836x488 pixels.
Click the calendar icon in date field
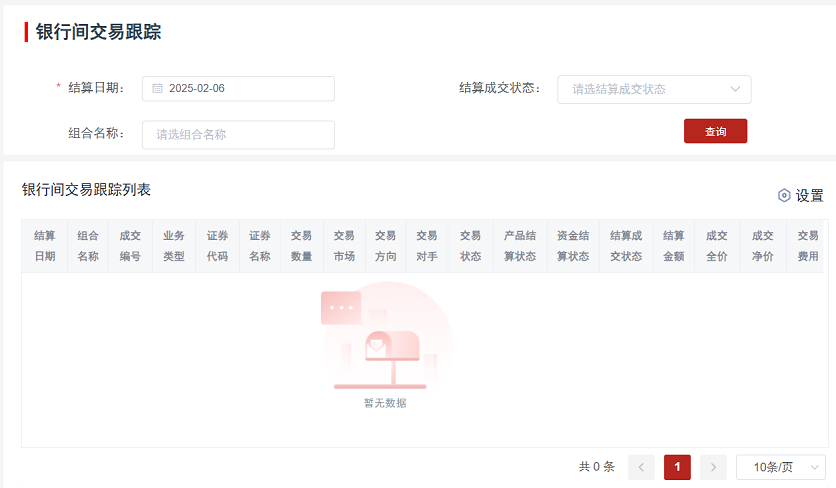click(x=157, y=89)
